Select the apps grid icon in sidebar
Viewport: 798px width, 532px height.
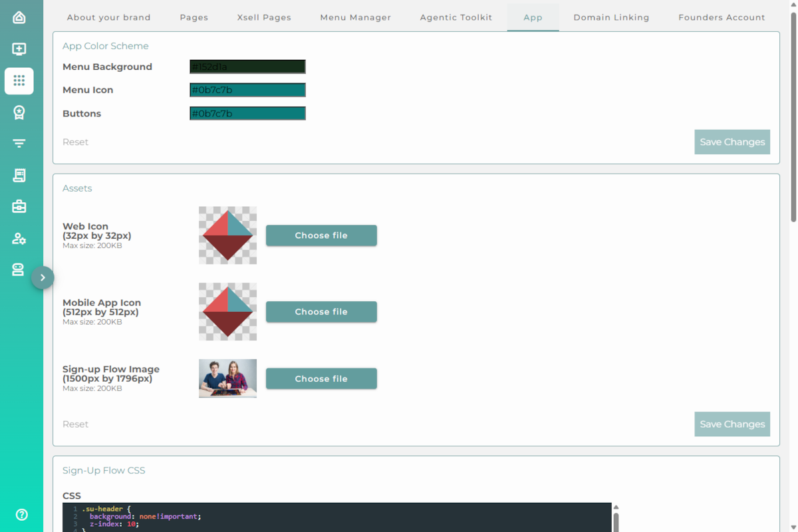[x=19, y=80]
